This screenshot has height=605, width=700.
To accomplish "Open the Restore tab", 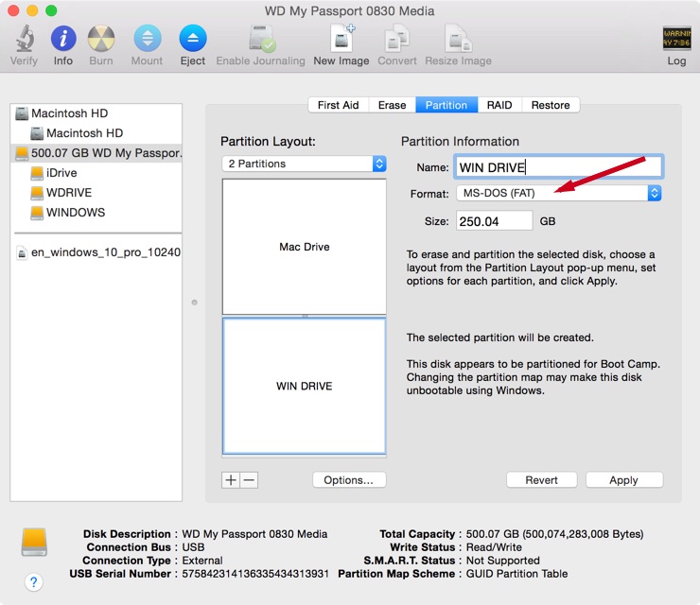I will tap(551, 105).
